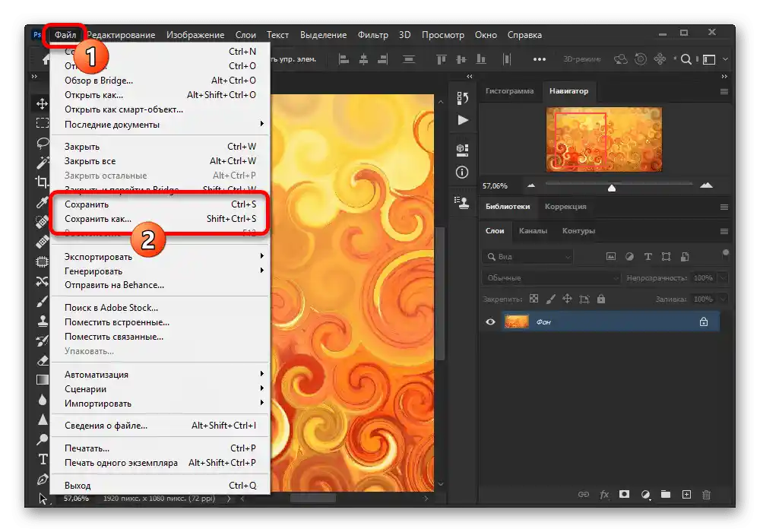This screenshot has width=760, height=532.
Task: Open the Фильтр menu
Action: (x=372, y=35)
